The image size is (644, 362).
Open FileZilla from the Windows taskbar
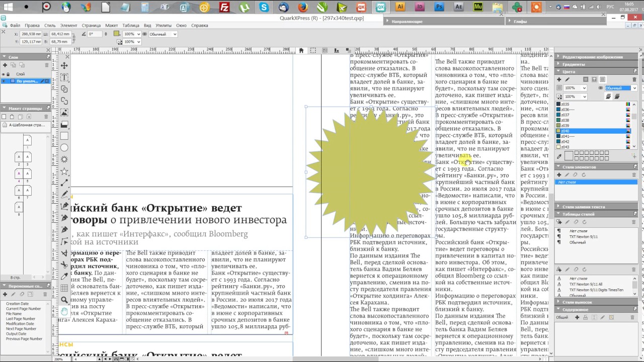tap(224, 7)
